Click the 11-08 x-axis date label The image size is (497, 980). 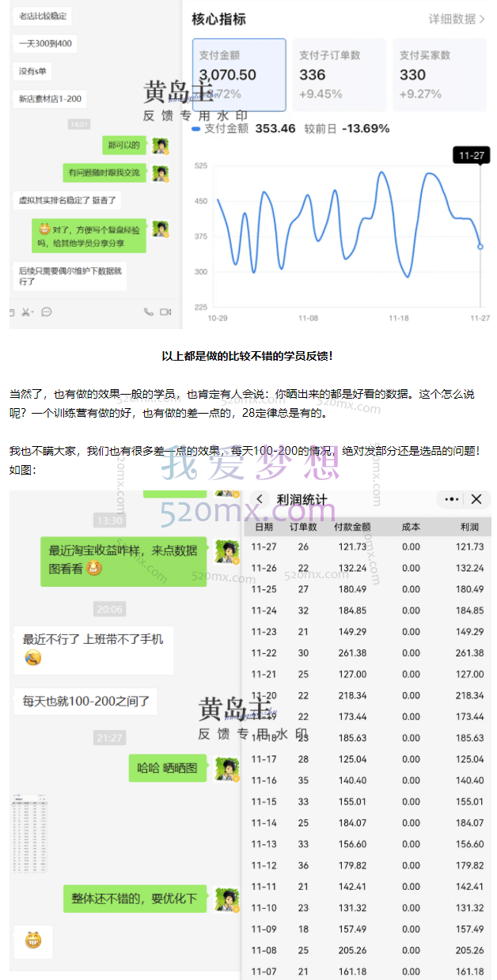309,317
